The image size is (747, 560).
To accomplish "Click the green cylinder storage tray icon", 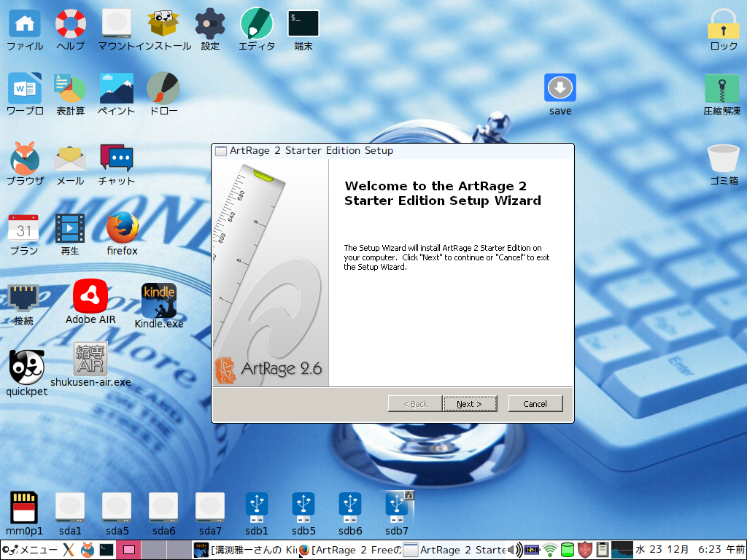I will coord(568,550).
